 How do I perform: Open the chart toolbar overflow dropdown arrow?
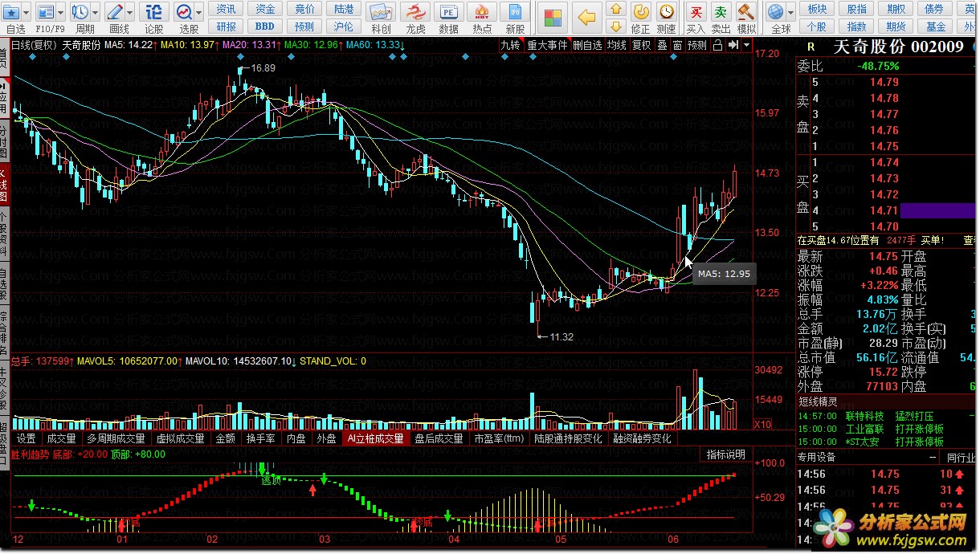click(x=747, y=46)
